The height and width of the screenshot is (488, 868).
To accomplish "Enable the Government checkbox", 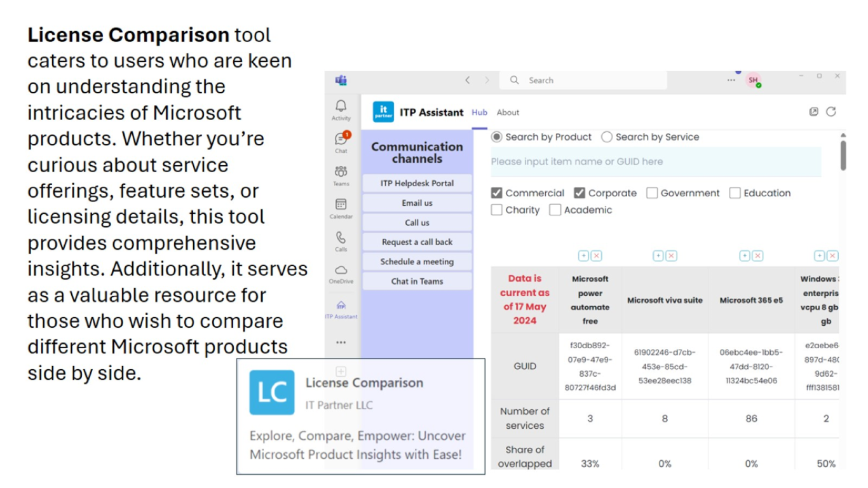I will (x=652, y=193).
